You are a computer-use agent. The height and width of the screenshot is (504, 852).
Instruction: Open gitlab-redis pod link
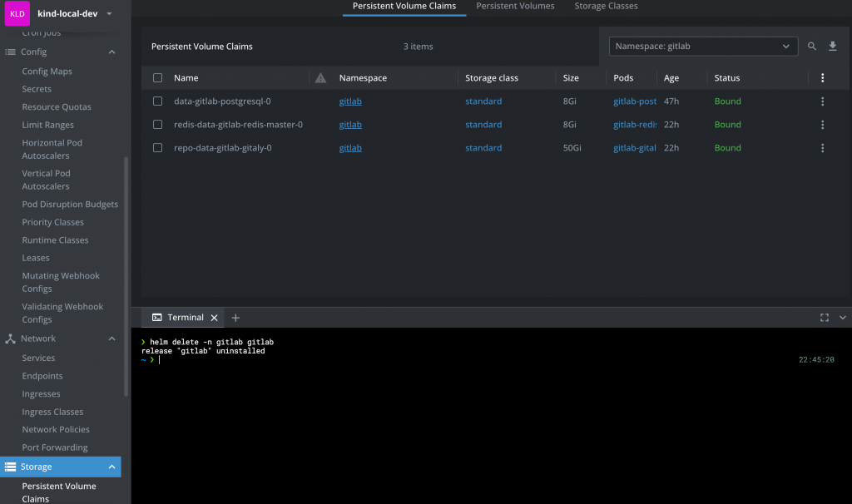click(635, 125)
